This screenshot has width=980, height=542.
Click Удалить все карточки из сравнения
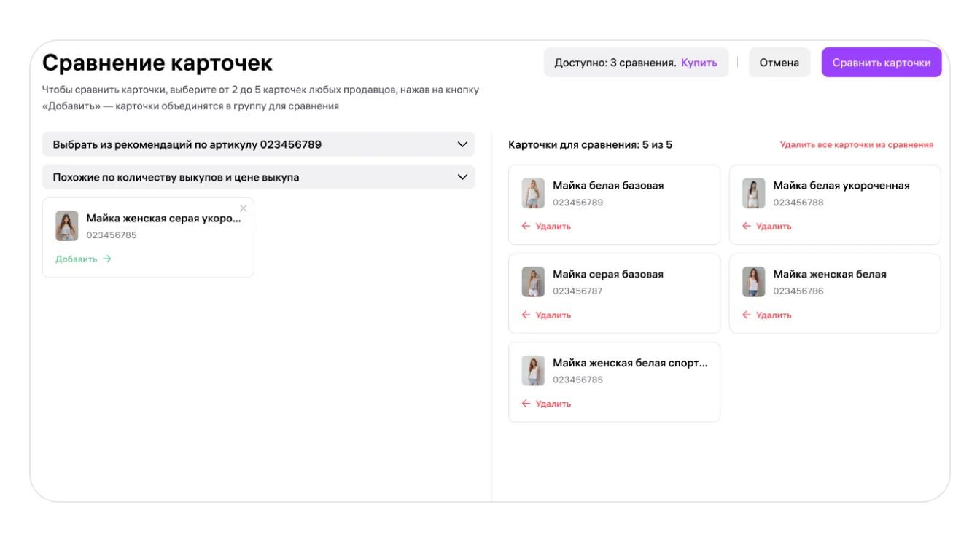[x=856, y=145]
